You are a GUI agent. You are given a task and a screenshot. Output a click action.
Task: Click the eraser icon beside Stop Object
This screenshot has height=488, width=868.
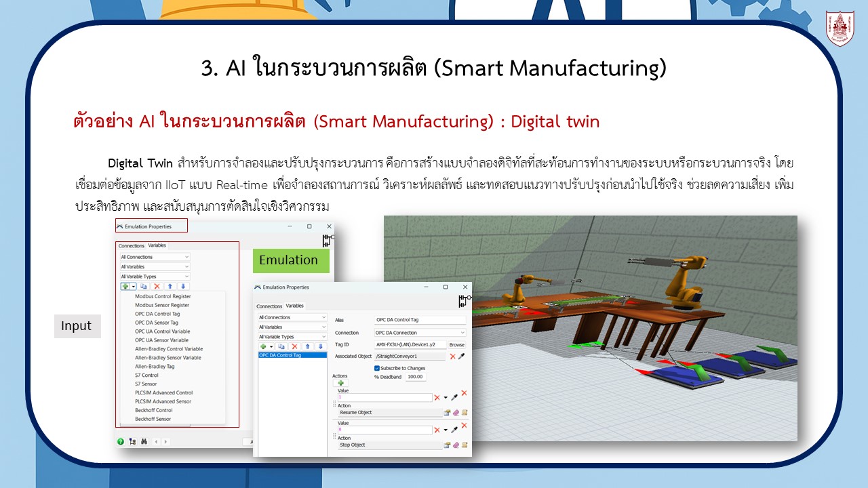[x=456, y=445]
